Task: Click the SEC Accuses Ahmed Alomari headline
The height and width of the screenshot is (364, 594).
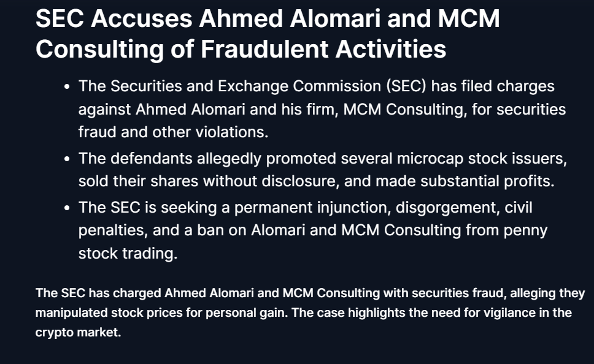Action: (x=268, y=34)
